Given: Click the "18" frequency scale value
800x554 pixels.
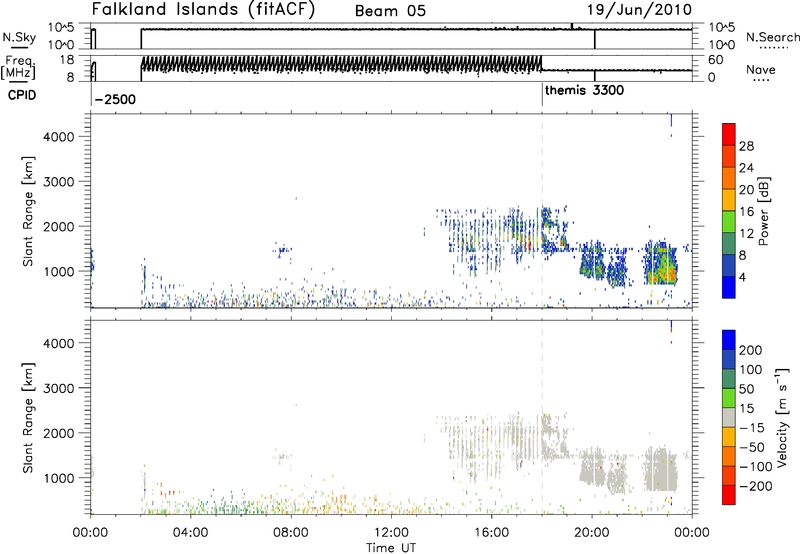Looking at the screenshot, I should [x=66, y=60].
